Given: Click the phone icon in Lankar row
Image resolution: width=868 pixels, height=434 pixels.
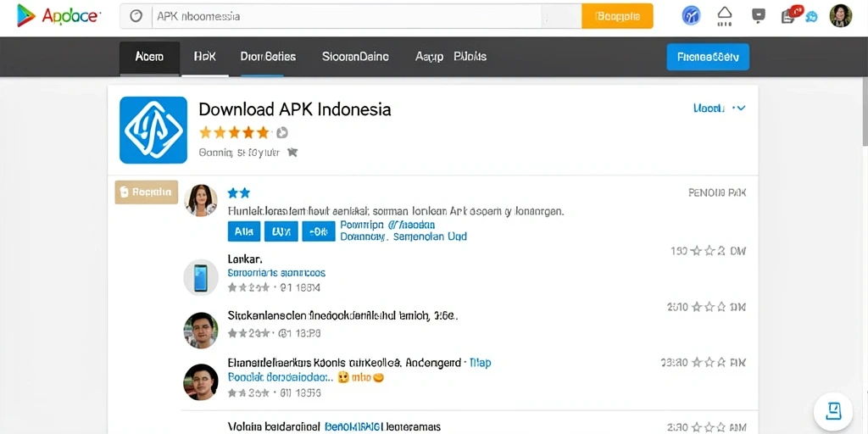Looking at the screenshot, I should coord(201,277).
